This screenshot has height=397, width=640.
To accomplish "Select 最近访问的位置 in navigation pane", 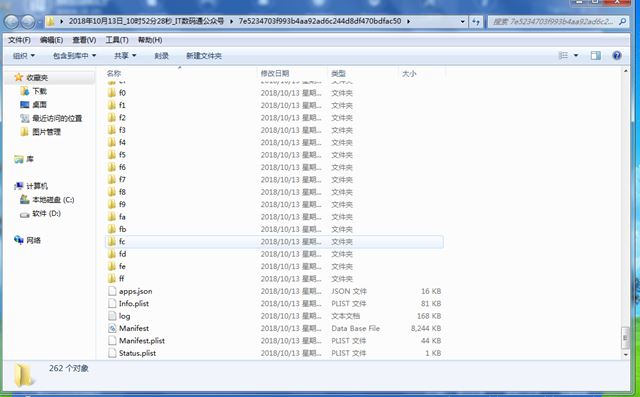I will [57, 118].
